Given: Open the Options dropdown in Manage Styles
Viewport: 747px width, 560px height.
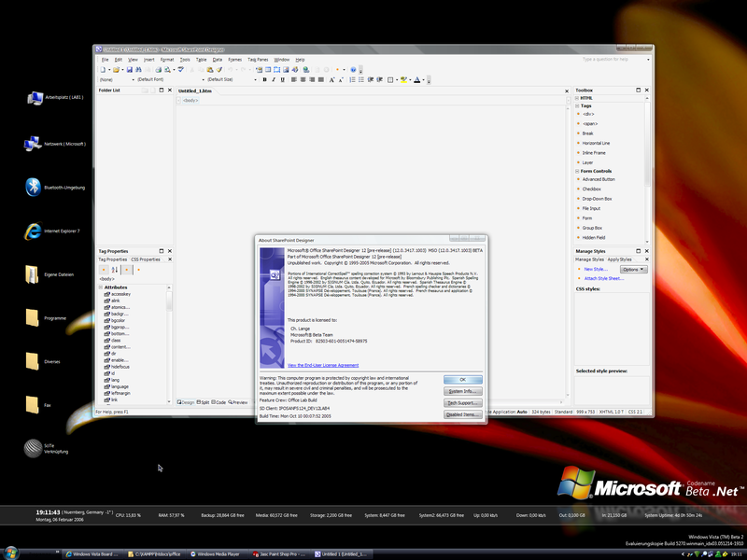Looking at the screenshot, I should (634, 269).
